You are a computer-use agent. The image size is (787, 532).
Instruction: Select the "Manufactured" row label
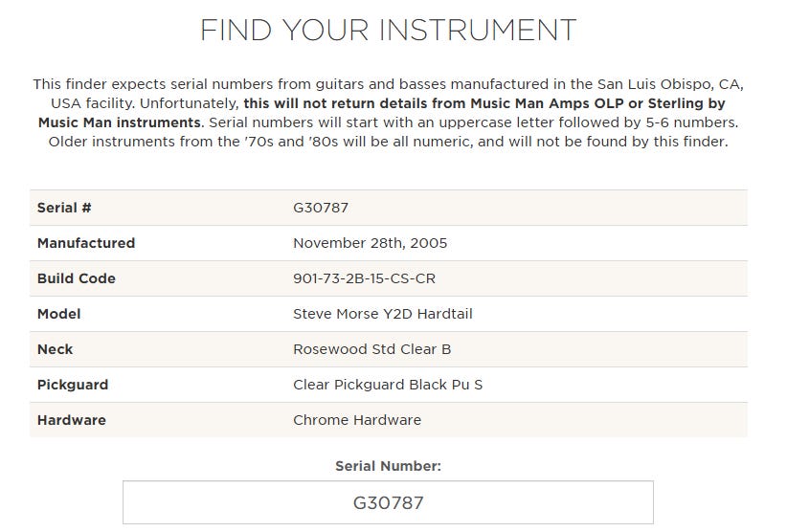point(86,243)
